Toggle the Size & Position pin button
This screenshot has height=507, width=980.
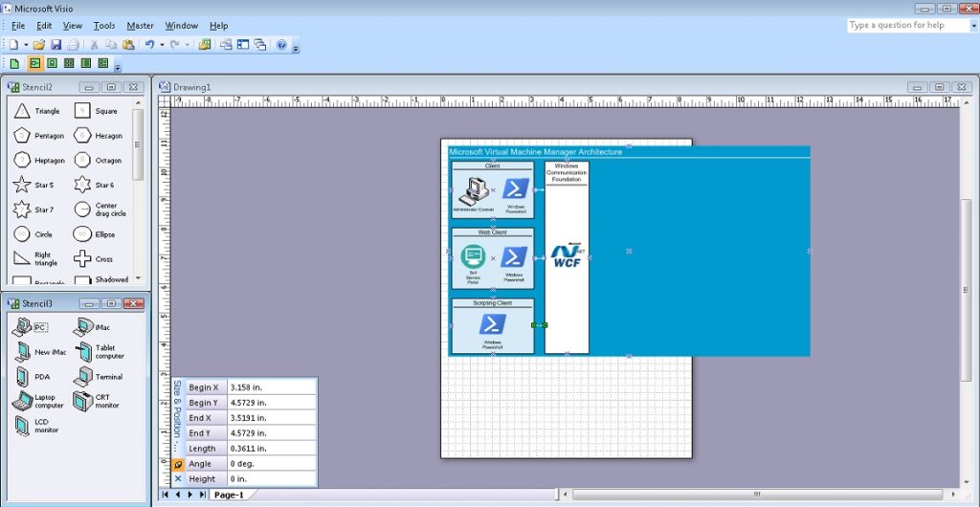click(177, 465)
